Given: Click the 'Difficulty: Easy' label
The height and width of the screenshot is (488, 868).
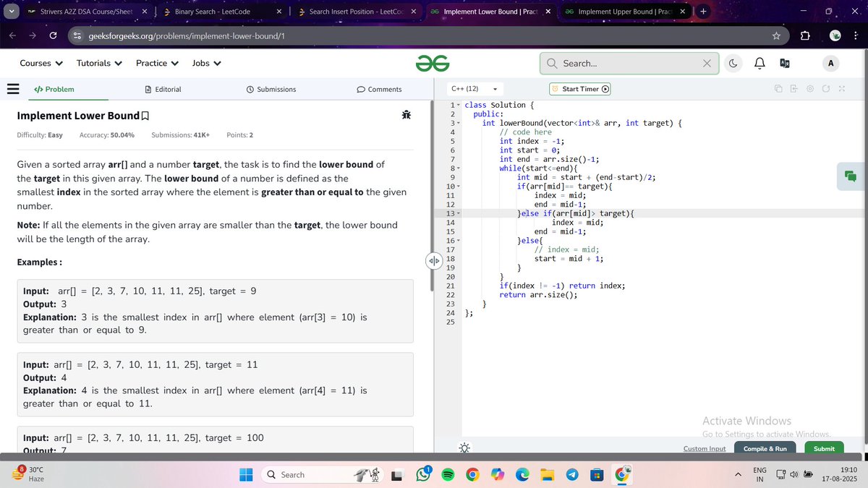Looking at the screenshot, I should point(40,135).
